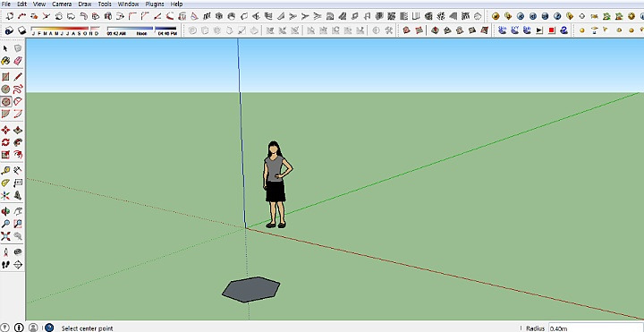Select the Pie drawing tool
Screen dimensions: 644x332
(5, 114)
